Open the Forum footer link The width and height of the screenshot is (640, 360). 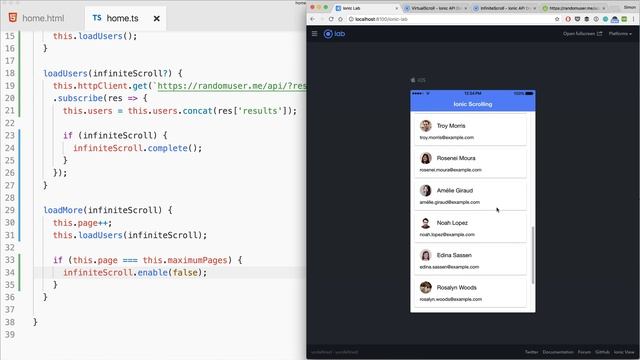(x=584, y=352)
